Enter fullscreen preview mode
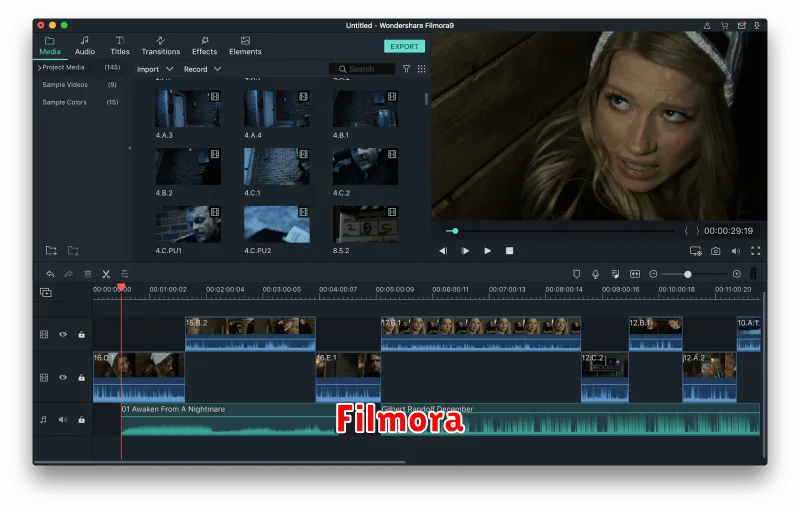The image size is (800, 512). point(756,251)
